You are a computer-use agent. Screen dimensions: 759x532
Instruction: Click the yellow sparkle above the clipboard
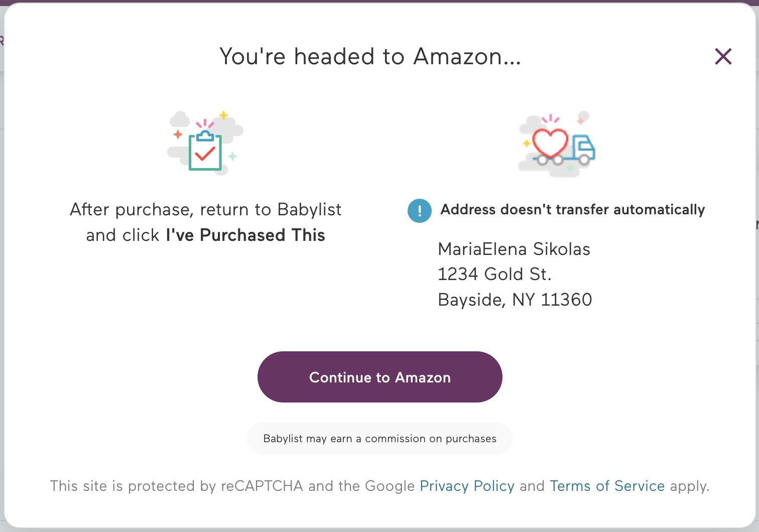point(223,115)
